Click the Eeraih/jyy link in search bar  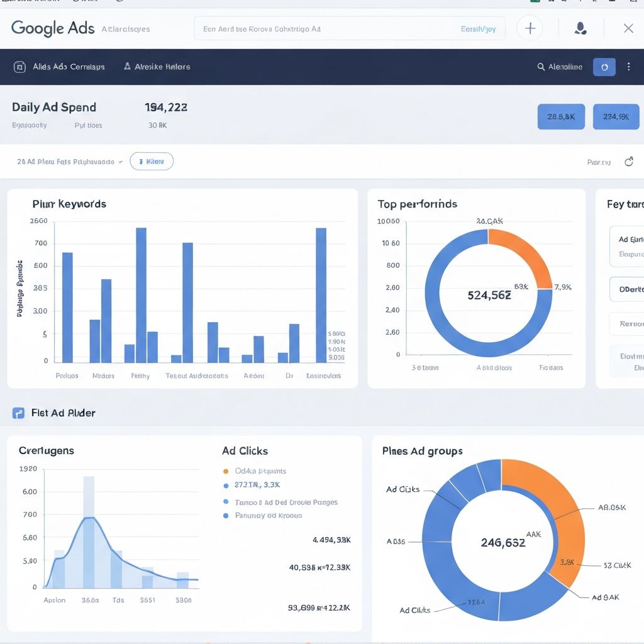point(478,29)
